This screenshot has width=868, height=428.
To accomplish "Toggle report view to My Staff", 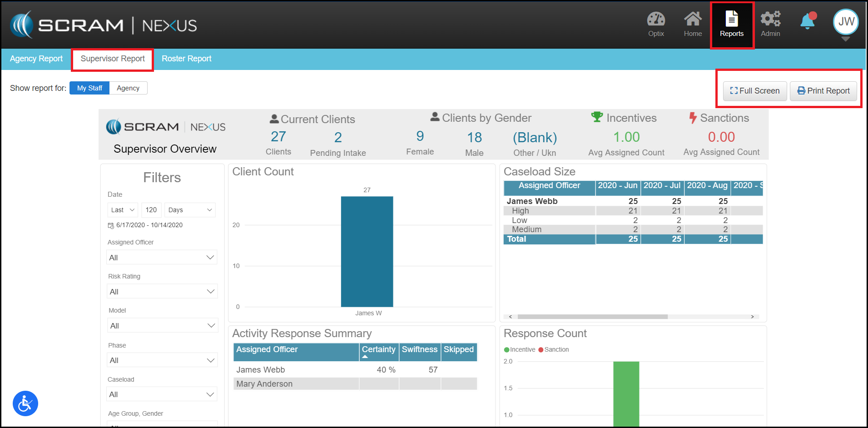I will pyautogui.click(x=89, y=88).
